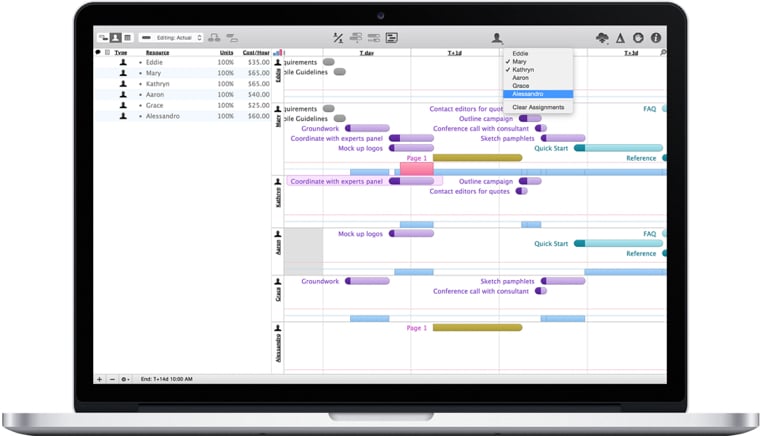The height and width of the screenshot is (436, 760).
Task: Click End: T+14d 10:00 AM status
Action: [166, 379]
